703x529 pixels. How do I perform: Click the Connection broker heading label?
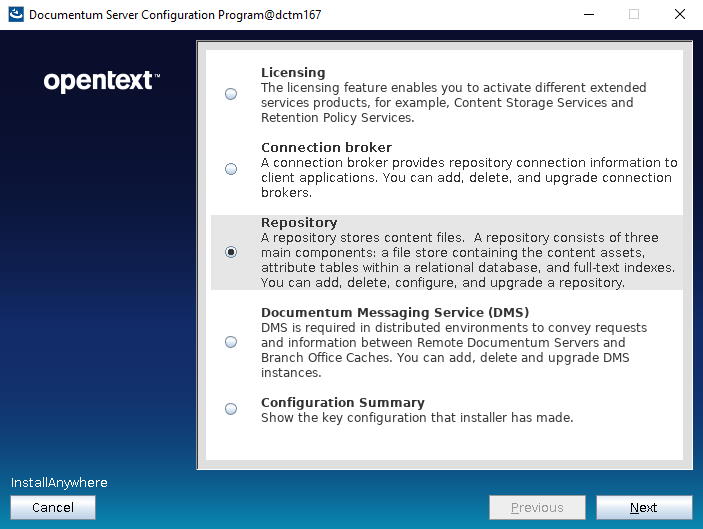[x=326, y=148]
